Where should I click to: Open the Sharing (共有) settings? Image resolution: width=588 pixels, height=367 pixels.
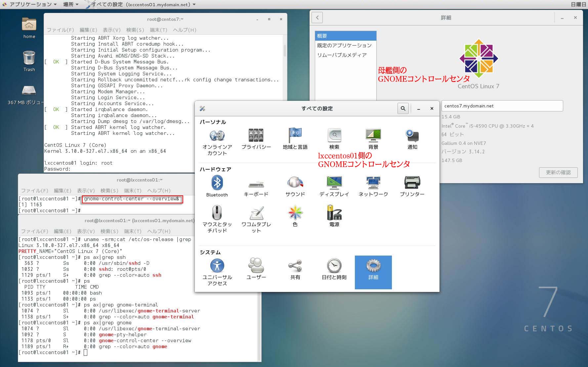[295, 269]
